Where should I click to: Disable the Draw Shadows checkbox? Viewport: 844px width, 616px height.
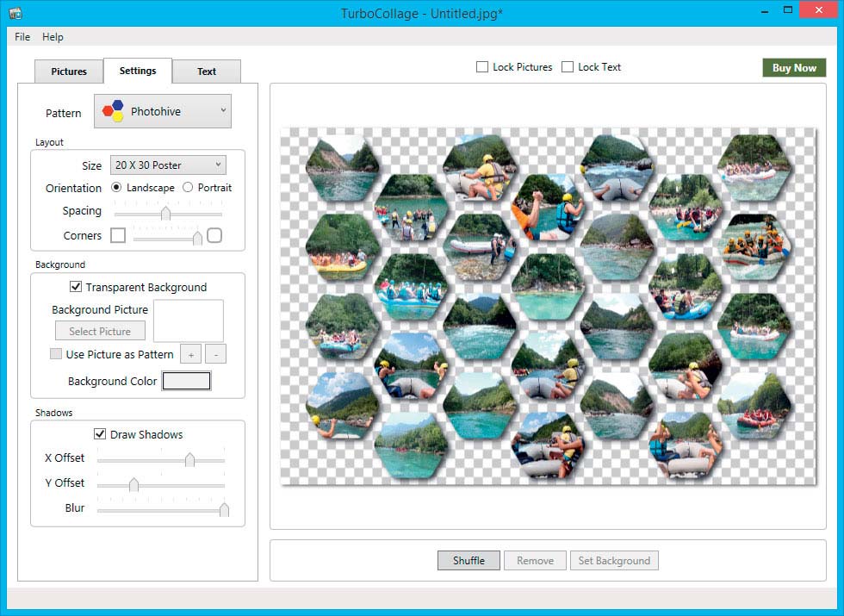(x=100, y=434)
